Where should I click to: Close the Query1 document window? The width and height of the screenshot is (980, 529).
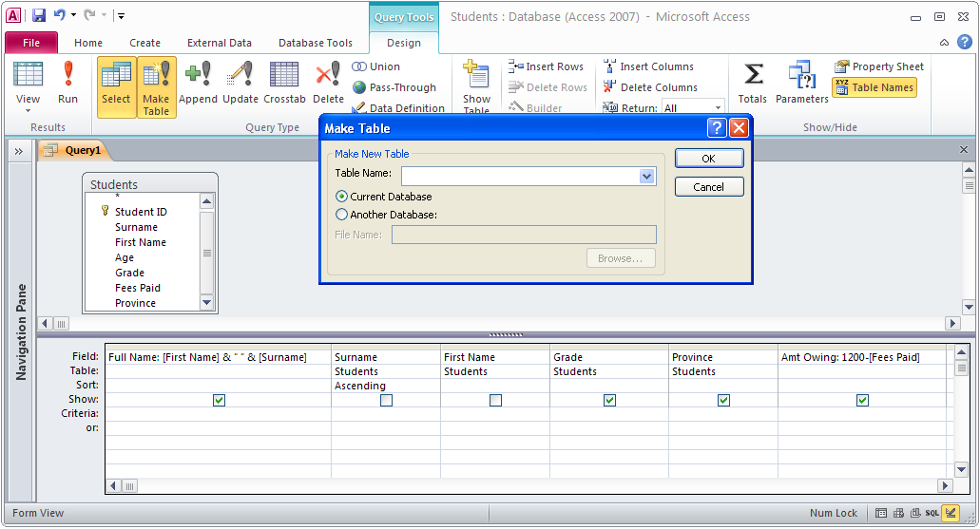(963, 150)
